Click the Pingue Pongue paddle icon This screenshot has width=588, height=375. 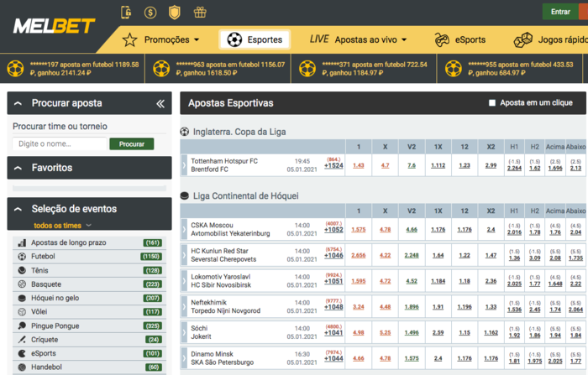tap(21, 326)
